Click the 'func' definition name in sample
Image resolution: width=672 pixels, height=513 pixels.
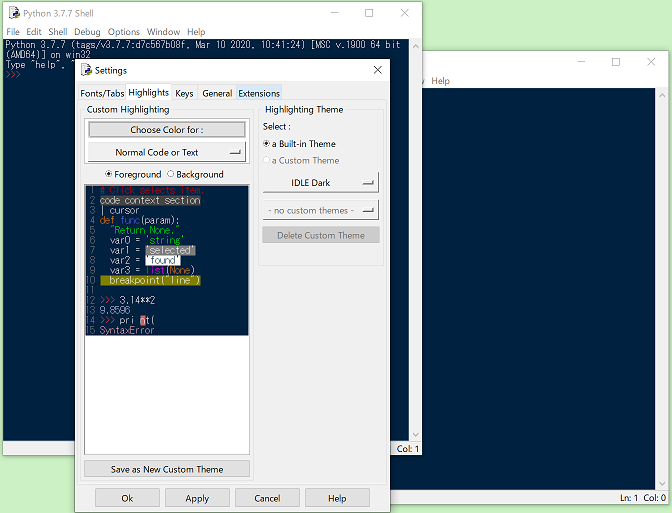tap(130, 220)
